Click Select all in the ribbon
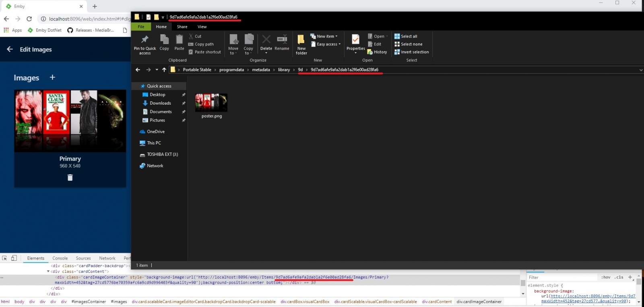 409,36
